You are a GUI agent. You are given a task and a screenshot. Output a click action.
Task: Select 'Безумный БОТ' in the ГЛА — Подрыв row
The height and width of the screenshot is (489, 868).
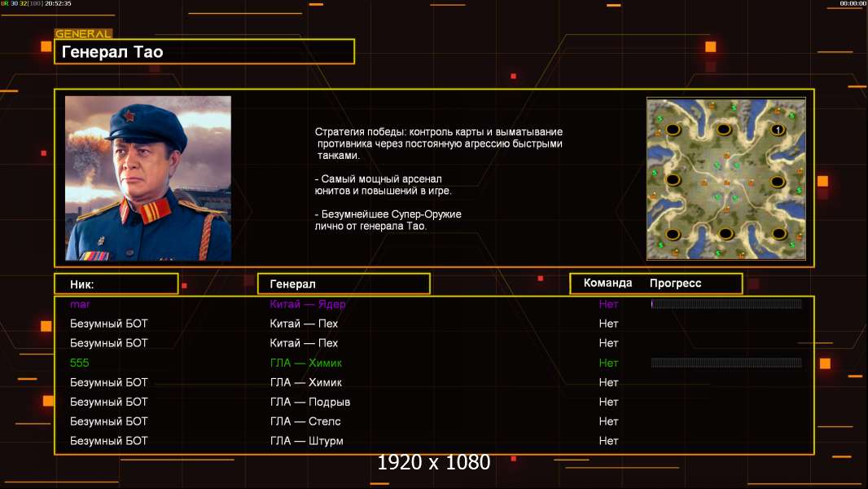(108, 402)
